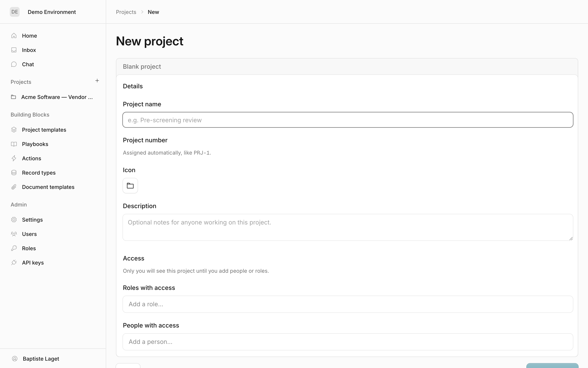Image resolution: width=588 pixels, height=368 pixels.
Task: Click the New breadcrumb item
Action: [153, 12]
